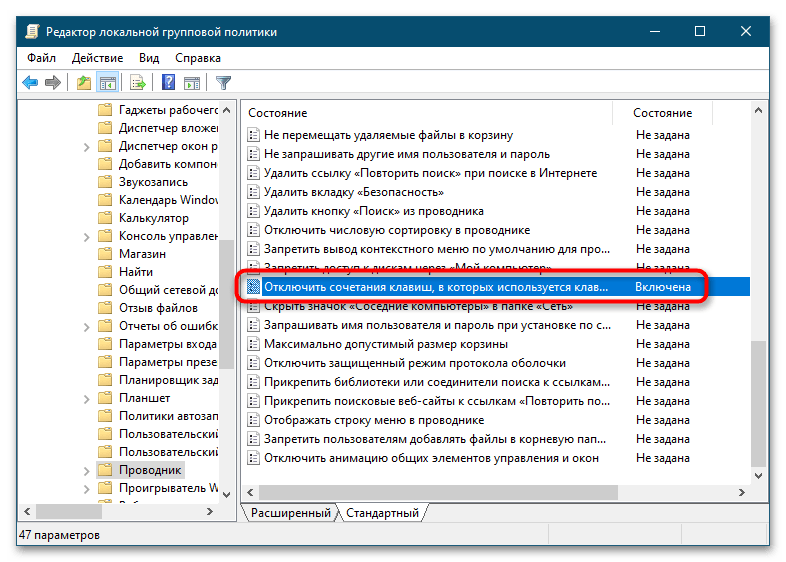Expand the Планшет tree node
The height and width of the screenshot is (562, 786).
point(86,399)
